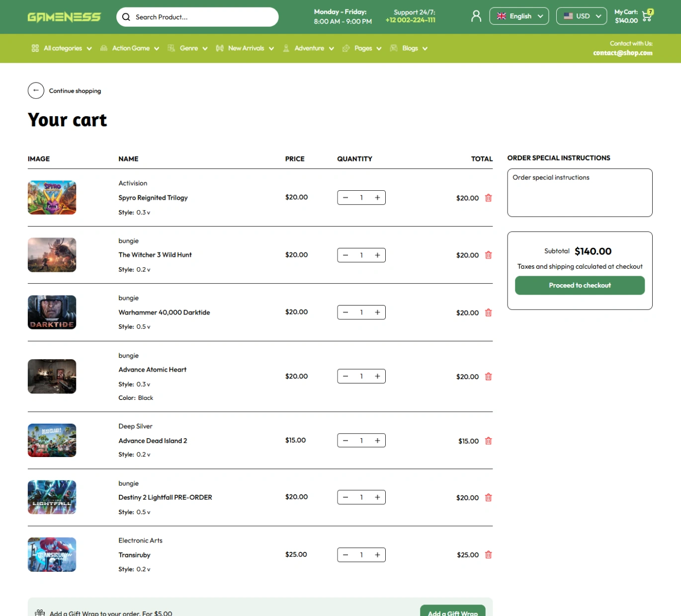Expand the Pages menu
This screenshot has width=681, height=616.
click(x=362, y=48)
